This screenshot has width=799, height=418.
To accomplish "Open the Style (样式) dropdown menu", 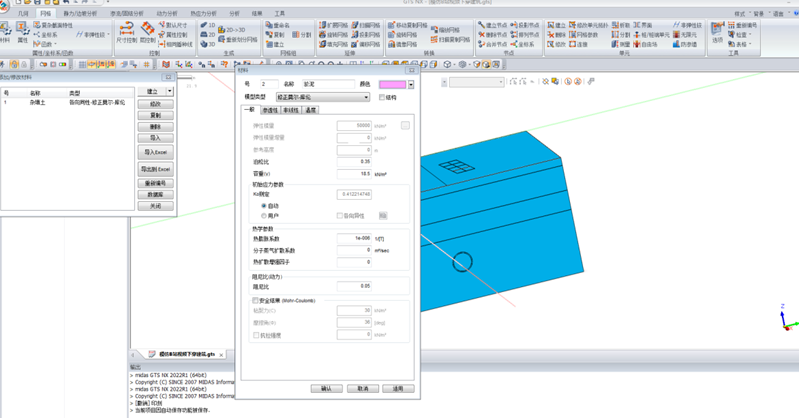I will click(740, 14).
